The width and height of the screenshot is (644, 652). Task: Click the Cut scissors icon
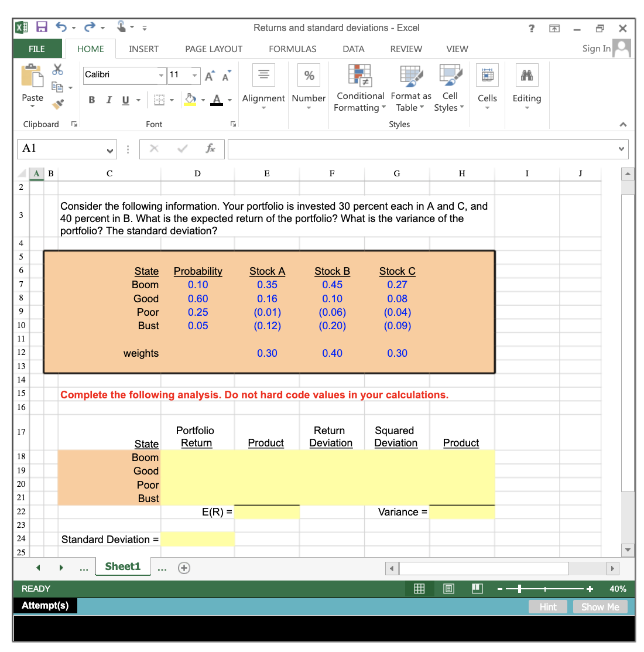(x=56, y=69)
